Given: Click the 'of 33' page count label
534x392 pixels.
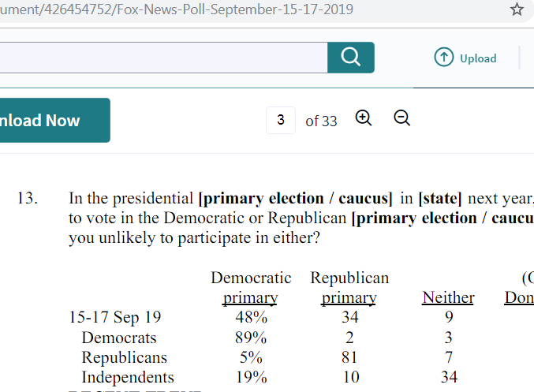Looking at the screenshot, I should (321, 121).
